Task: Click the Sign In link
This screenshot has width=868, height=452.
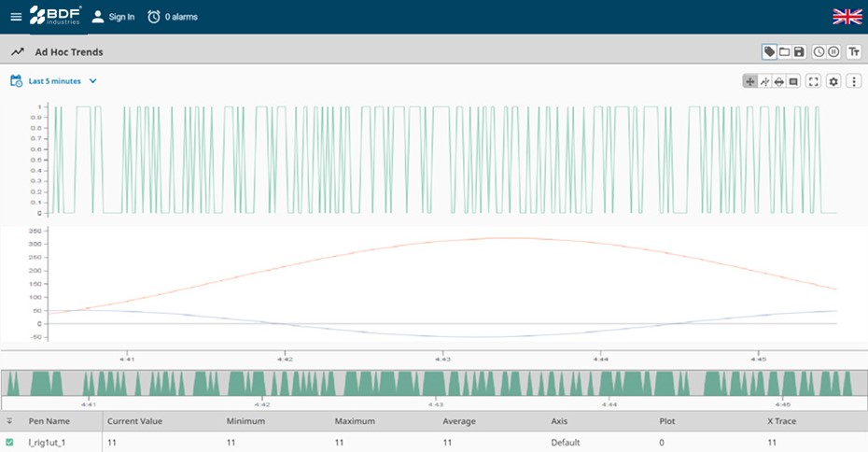Action: pos(113,17)
